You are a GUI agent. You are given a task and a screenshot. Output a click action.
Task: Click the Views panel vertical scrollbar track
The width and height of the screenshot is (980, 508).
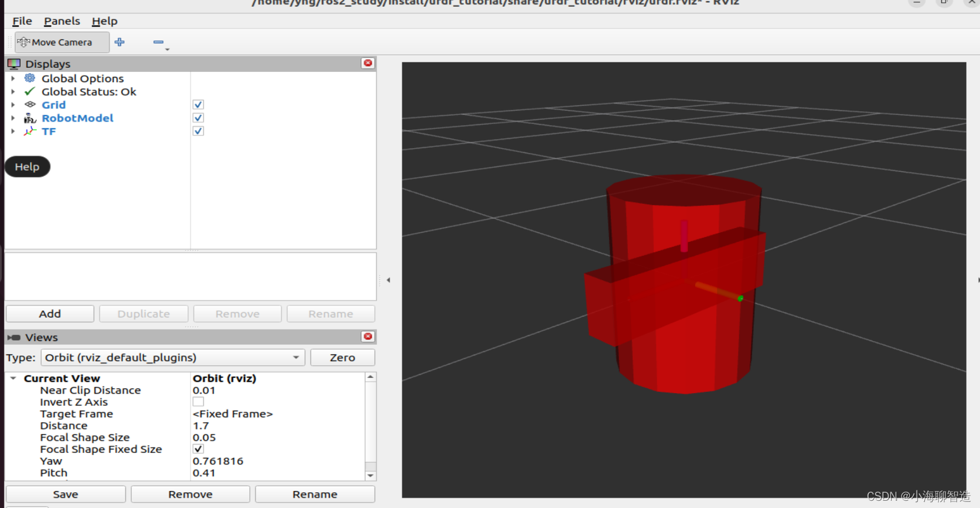tap(371, 426)
